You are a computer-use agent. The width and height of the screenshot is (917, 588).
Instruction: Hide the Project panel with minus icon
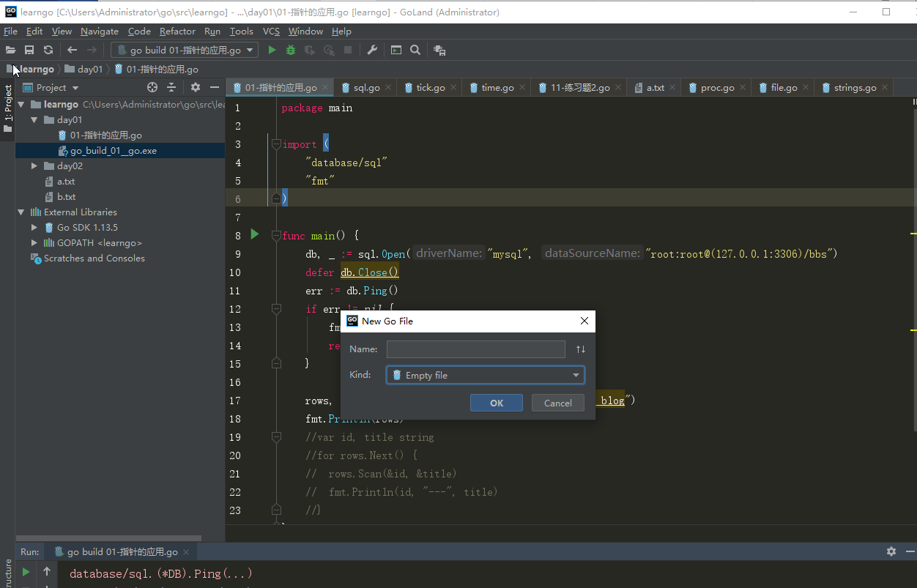point(215,87)
